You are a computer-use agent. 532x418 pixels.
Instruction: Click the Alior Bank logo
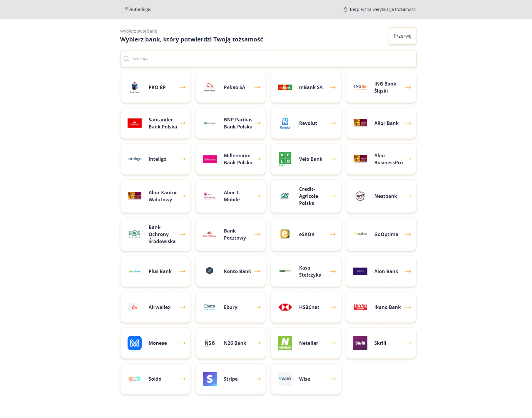point(360,123)
